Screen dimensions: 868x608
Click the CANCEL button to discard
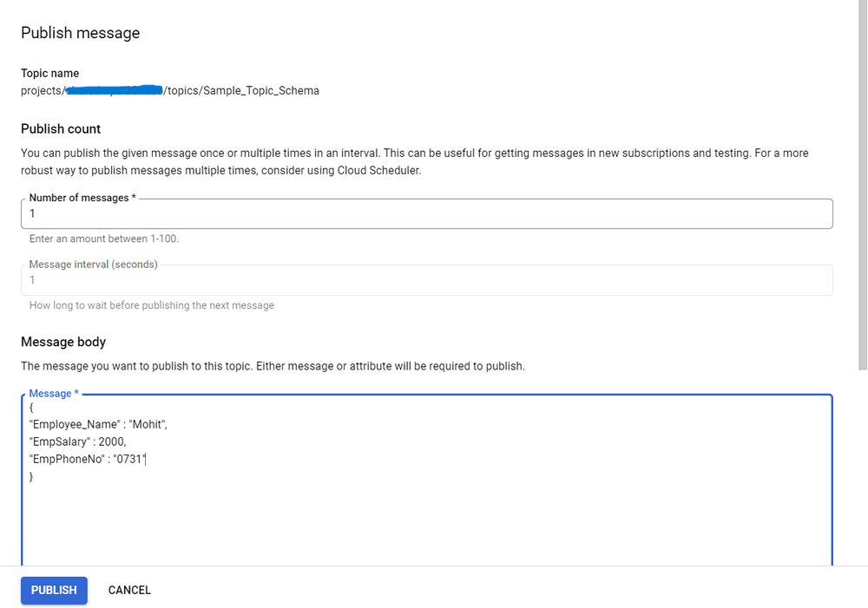(x=128, y=590)
